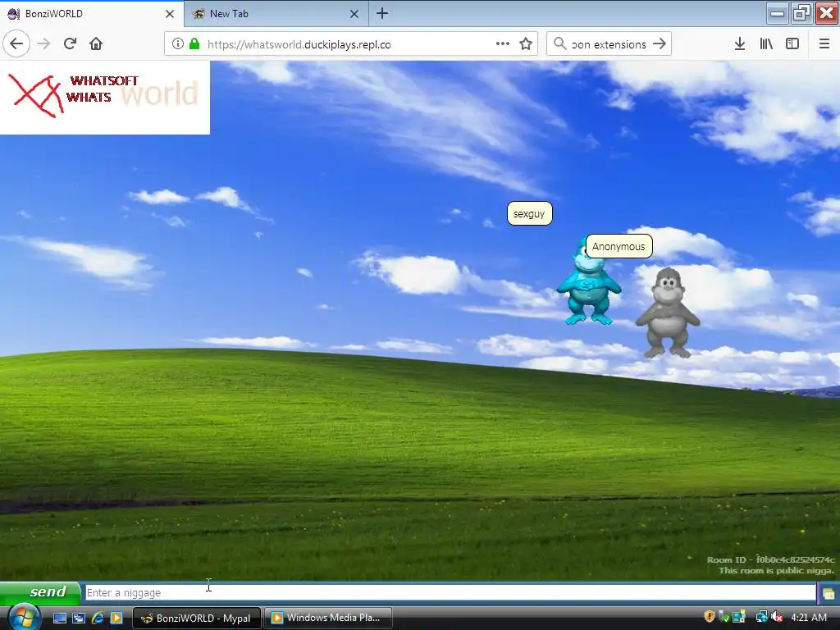Open the library bookmarks icon
Screen dimensions: 840x630
click(766, 44)
